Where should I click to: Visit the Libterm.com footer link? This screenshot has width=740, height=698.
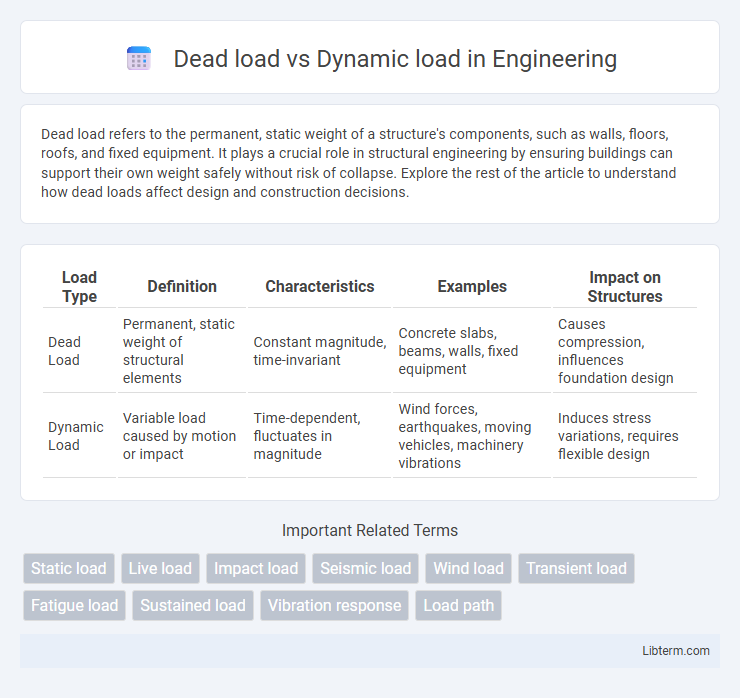point(675,651)
